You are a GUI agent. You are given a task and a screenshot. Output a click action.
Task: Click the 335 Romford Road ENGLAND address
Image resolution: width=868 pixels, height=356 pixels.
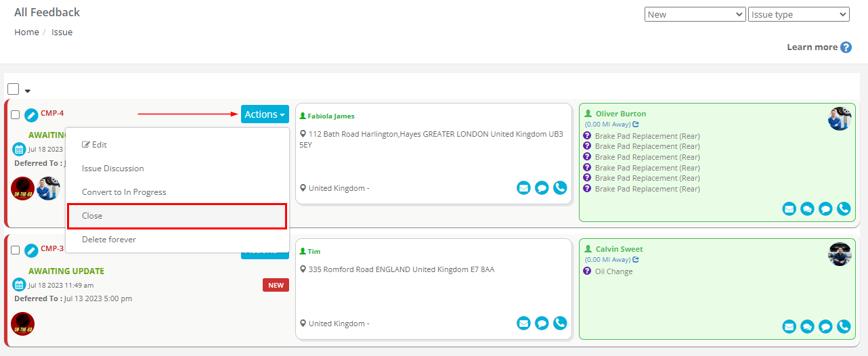(x=402, y=269)
